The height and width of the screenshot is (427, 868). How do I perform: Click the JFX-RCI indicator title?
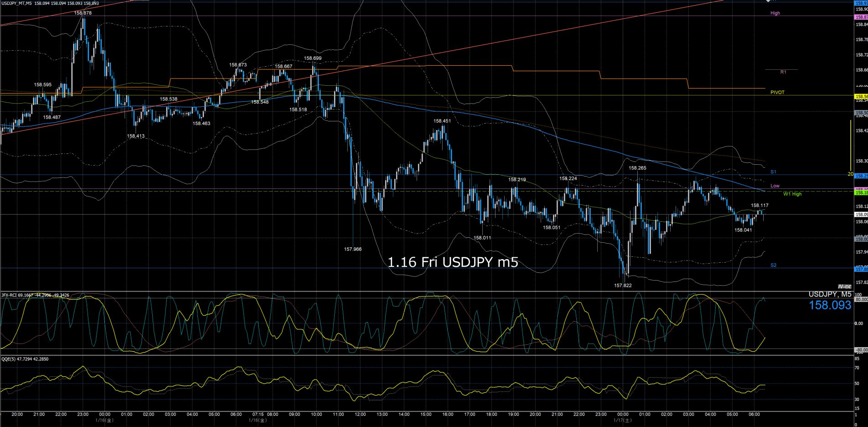click(35, 295)
